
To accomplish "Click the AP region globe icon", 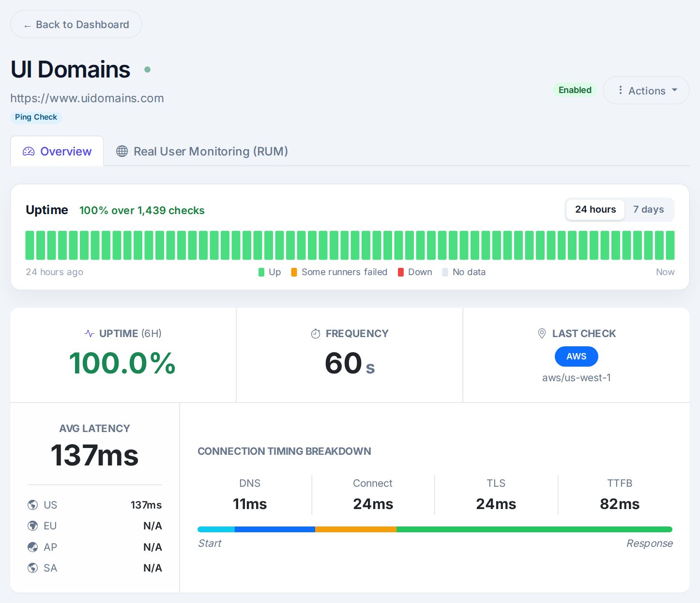I will pyautogui.click(x=32, y=547).
